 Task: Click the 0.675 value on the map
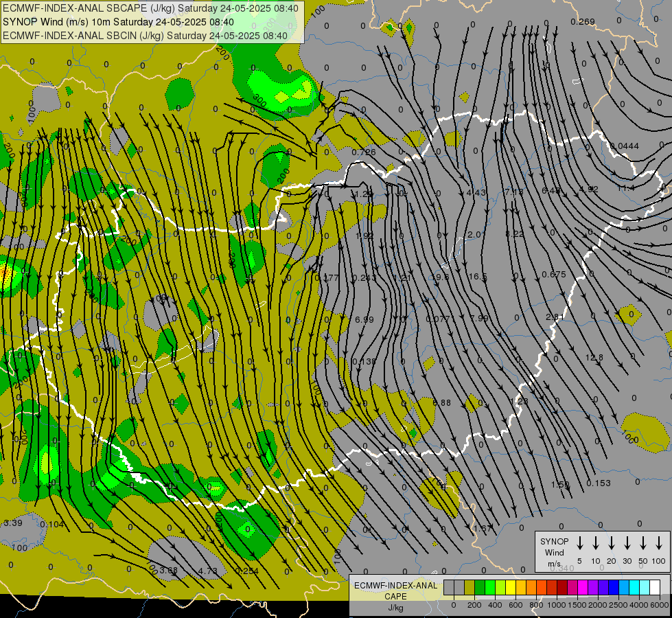[x=554, y=274]
